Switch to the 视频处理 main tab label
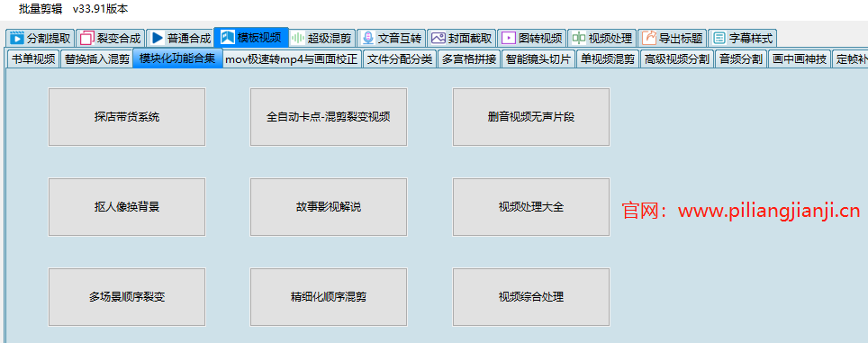868x343 pixels. (610, 38)
